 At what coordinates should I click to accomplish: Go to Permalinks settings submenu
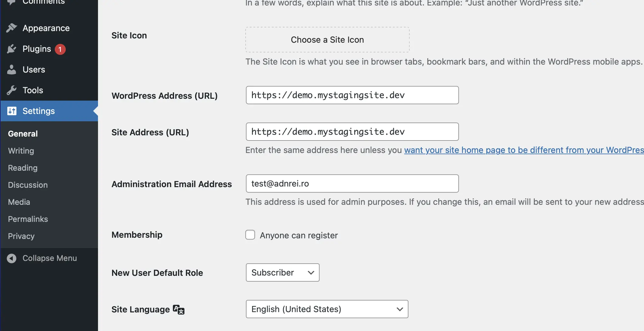[28, 219]
